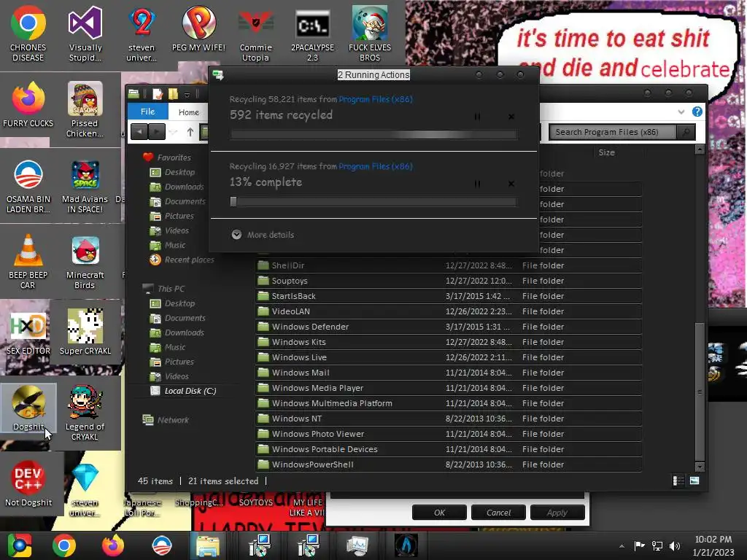This screenshot has height=560, width=747.
Task: Select the Pissed Chicken desktop icon
Action: coord(85,110)
